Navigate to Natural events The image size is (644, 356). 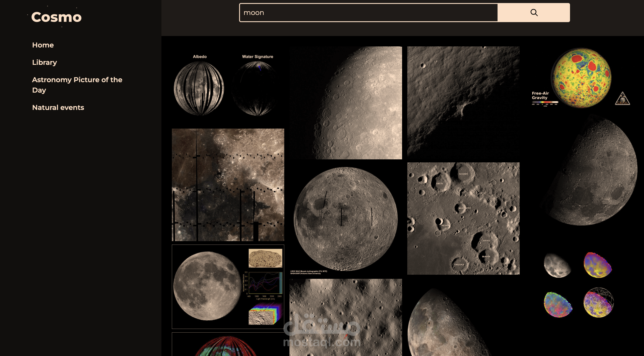pos(58,107)
